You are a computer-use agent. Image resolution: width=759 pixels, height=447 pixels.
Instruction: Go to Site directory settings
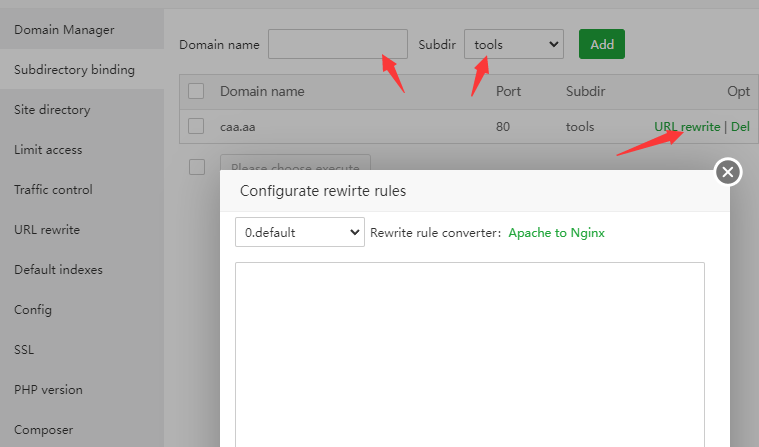(x=52, y=110)
